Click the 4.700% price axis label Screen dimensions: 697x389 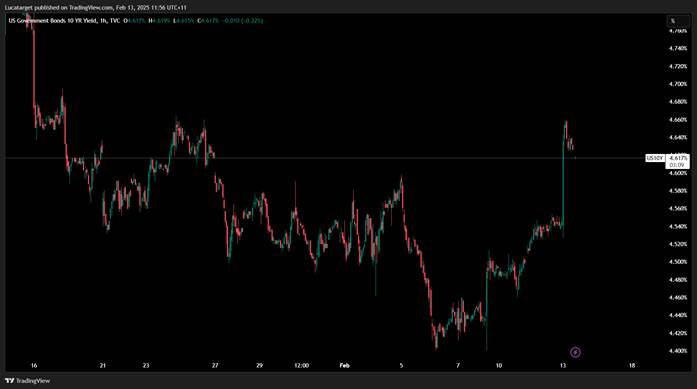point(678,84)
